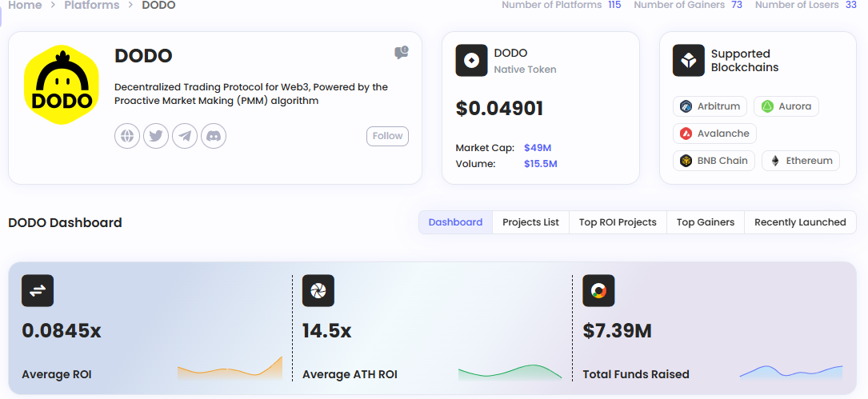
Task: Click the Ethereum diamond logo icon
Action: (775, 161)
